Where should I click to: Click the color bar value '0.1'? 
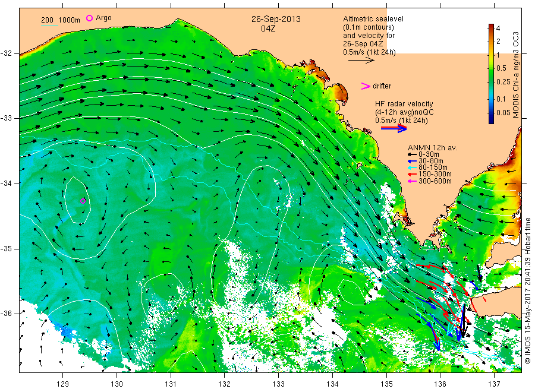(x=501, y=99)
